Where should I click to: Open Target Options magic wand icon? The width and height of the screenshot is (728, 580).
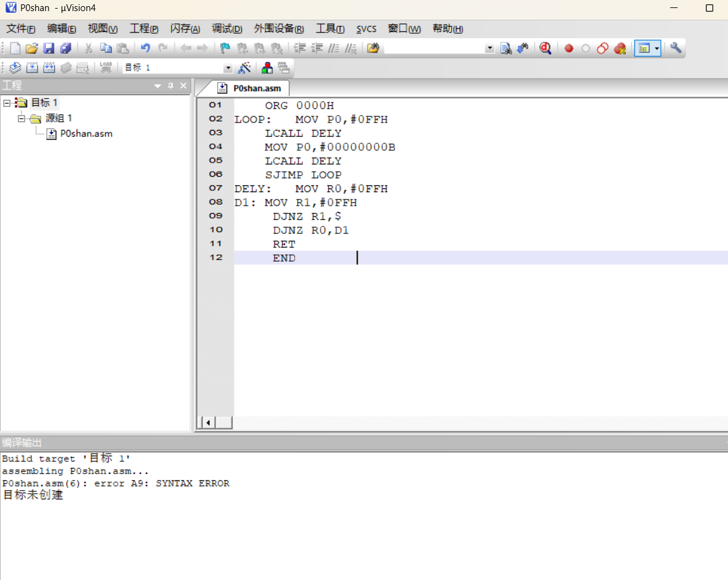tap(244, 68)
